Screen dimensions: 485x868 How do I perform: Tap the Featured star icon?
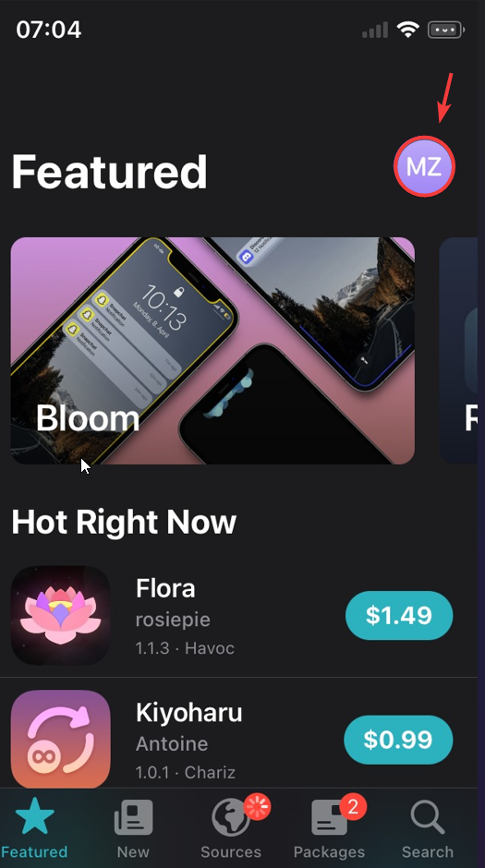click(x=34, y=816)
